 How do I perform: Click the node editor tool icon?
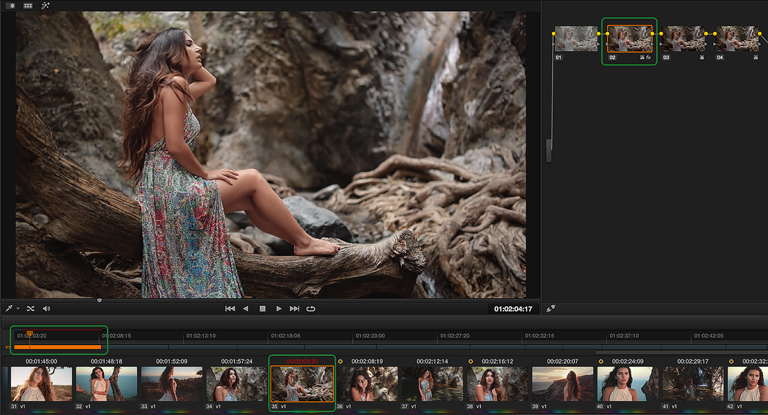[x=551, y=309]
